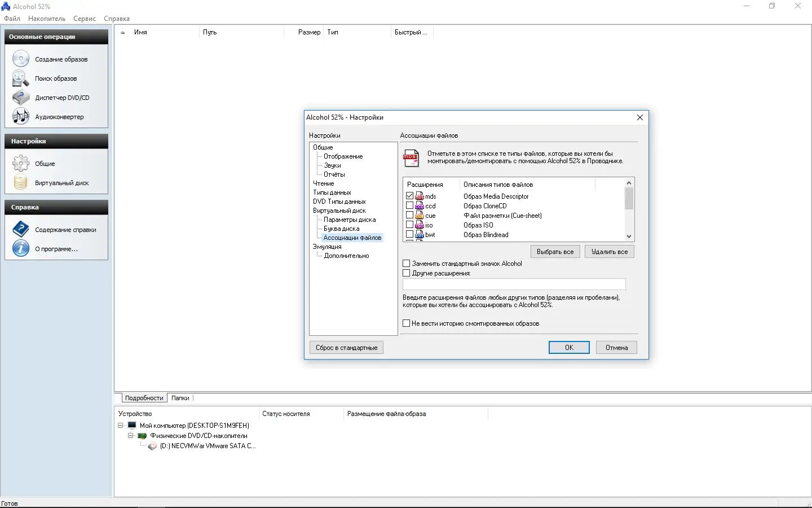Click the 'Удалить все' button
This screenshot has height=508, width=812.
pos(610,252)
